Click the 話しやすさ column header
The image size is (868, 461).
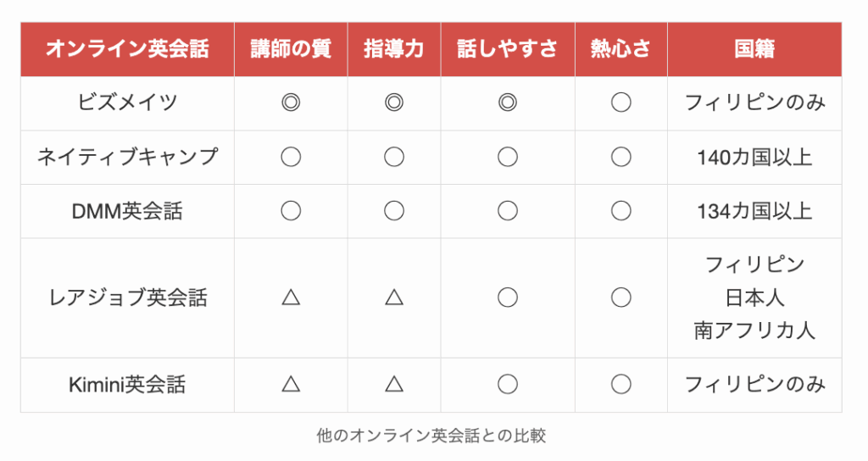pyautogui.click(x=507, y=49)
